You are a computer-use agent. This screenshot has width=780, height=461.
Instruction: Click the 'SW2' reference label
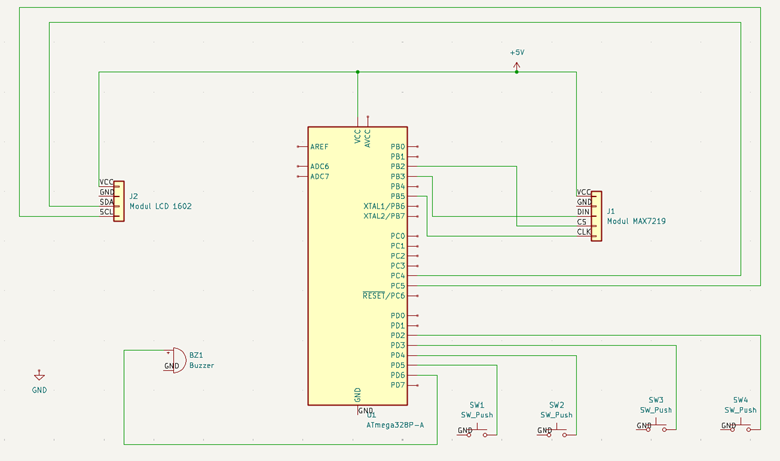[557, 405]
